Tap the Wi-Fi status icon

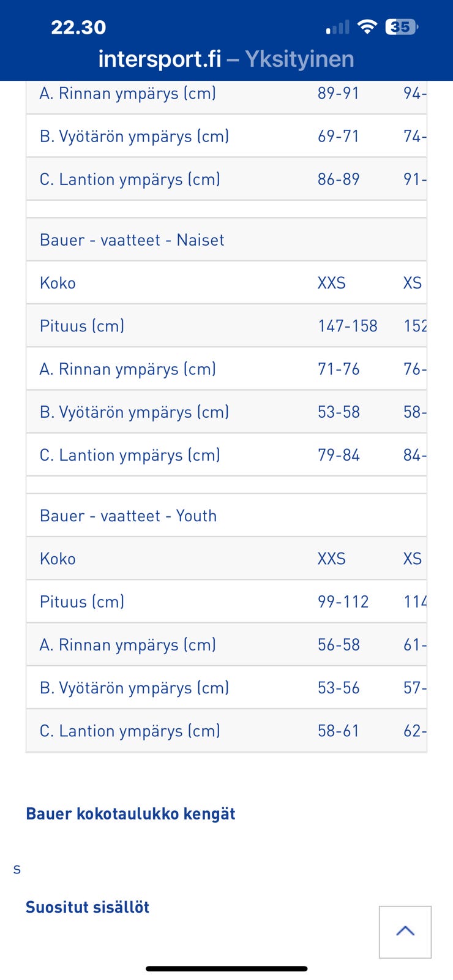pyautogui.click(x=368, y=27)
